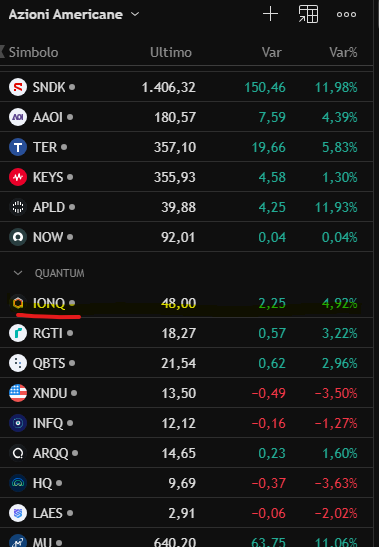
Task: Click the KEYS logo icon
Action: point(18,177)
